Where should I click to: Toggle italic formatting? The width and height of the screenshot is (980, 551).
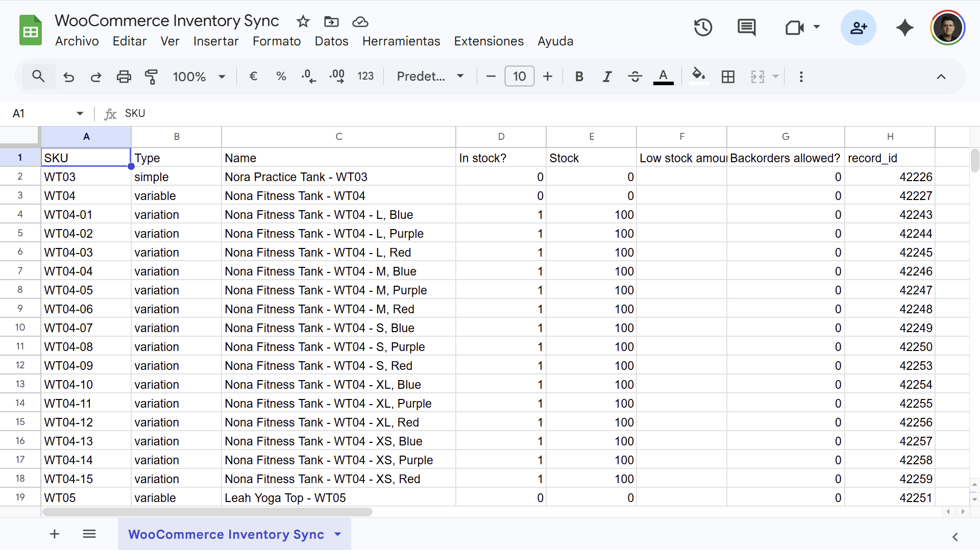pos(607,77)
